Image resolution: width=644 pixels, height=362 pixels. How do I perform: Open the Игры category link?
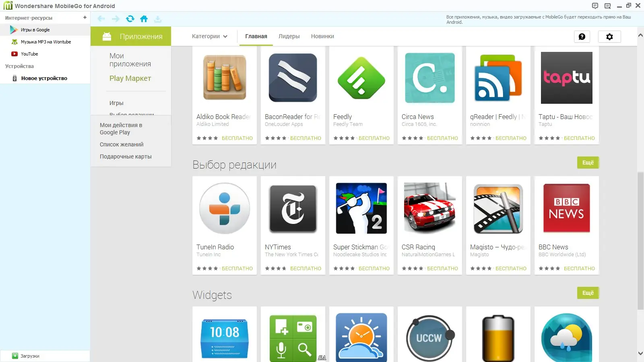pos(116,103)
